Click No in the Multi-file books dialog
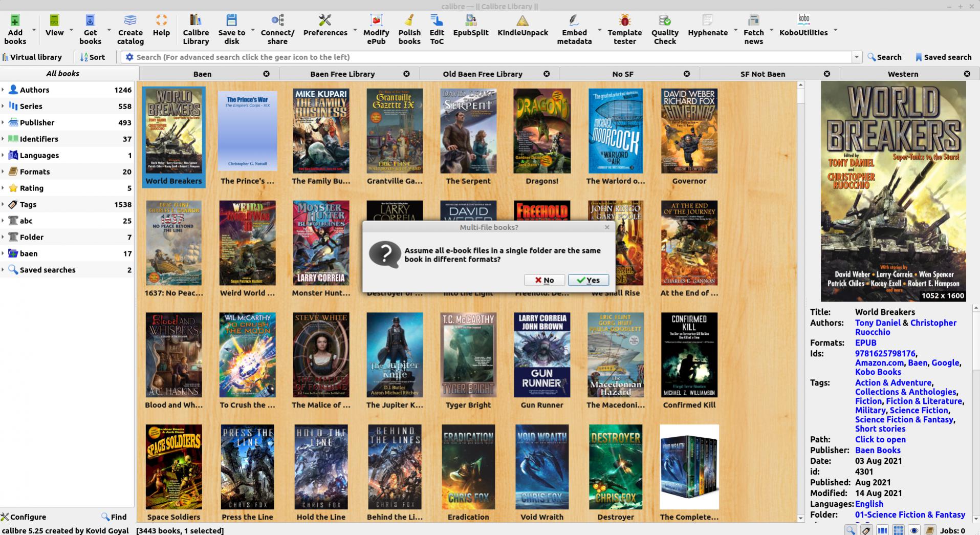Image resolution: width=980 pixels, height=535 pixels. click(545, 280)
